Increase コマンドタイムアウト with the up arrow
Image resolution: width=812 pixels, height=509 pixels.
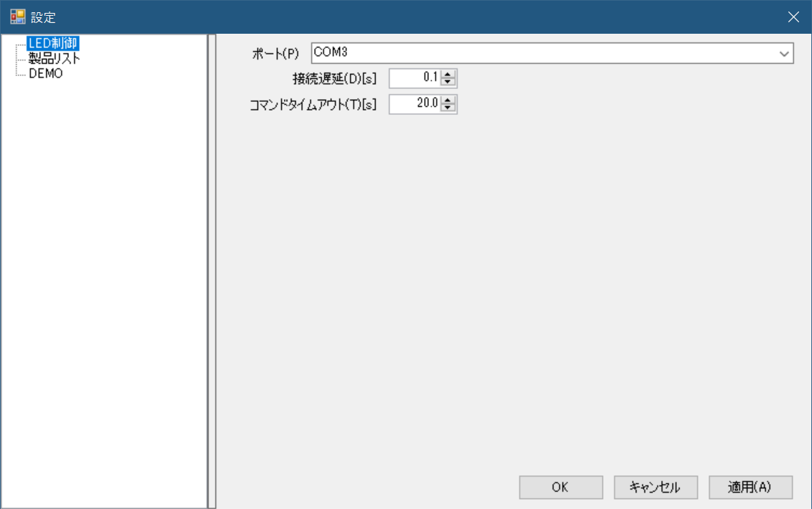[x=448, y=101]
